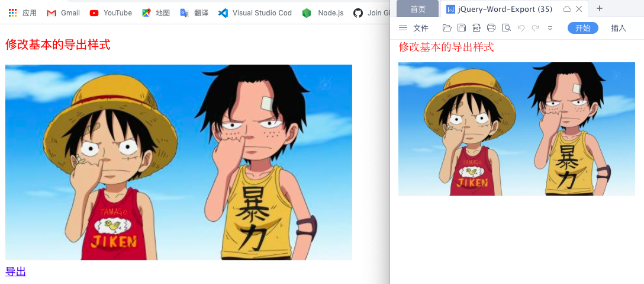Open a file using the WPS folder icon
This screenshot has height=284, width=644.
[447, 28]
